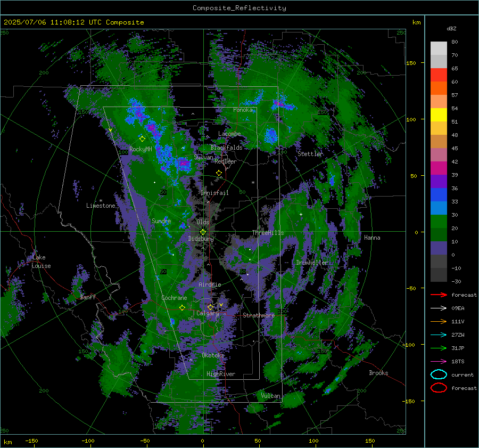Select the slate 10-0 dBZ swatch
Viewport: 479px width, 448px height.
coord(439,248)
